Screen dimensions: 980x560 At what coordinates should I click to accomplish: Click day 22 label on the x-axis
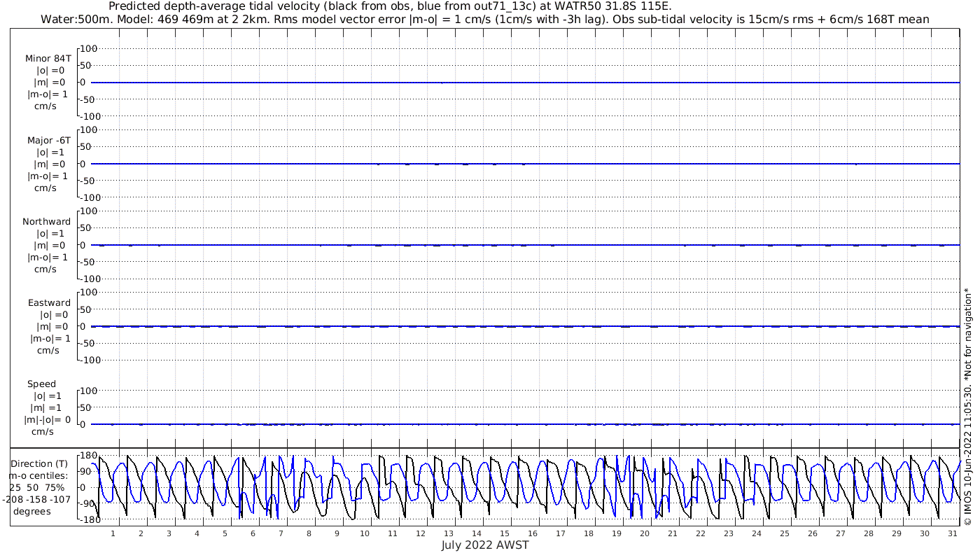click(x=701, y=533)
